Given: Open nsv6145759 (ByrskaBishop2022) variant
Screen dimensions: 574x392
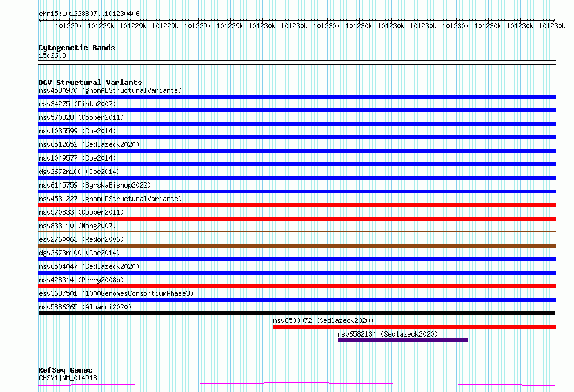Looking at the screenshot, I should (95, 185).
